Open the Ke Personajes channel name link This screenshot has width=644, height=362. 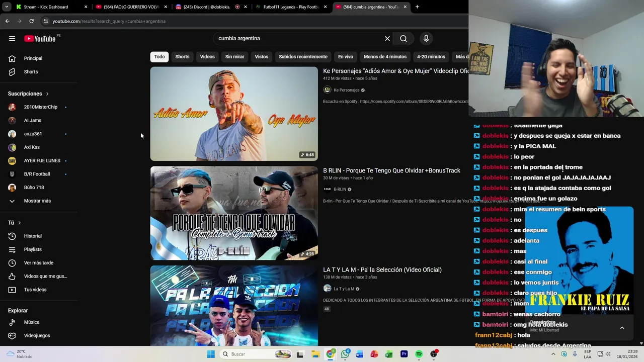tap(347, 90)
